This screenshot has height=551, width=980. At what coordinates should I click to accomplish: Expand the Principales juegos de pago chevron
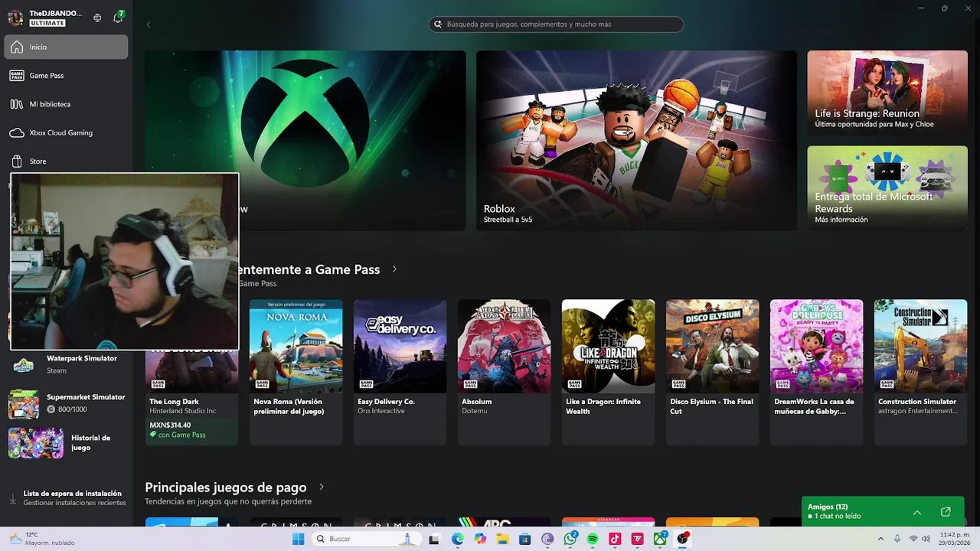click(322, 487)
